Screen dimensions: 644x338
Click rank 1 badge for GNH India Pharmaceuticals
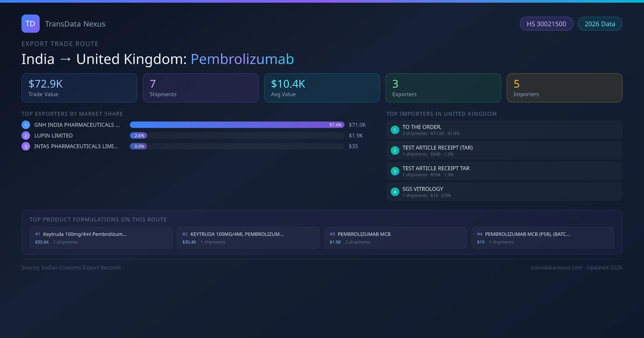pos(26,125)
